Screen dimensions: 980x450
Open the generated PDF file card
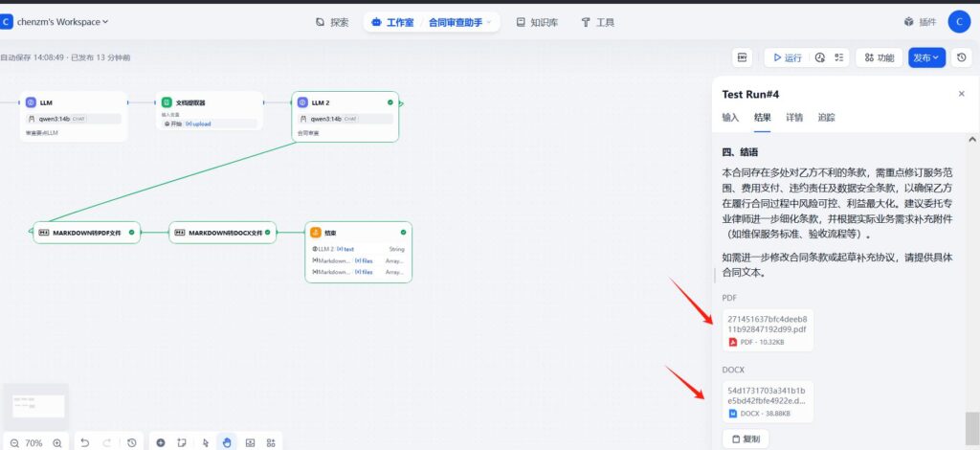tap(768, 329)
